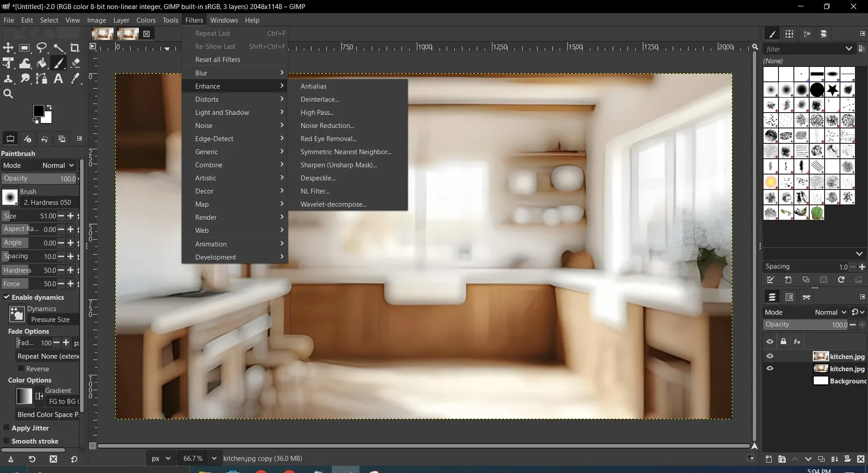Open the Paths dock tab icon
The image size is (868, 473).
[x=807, y=297]
